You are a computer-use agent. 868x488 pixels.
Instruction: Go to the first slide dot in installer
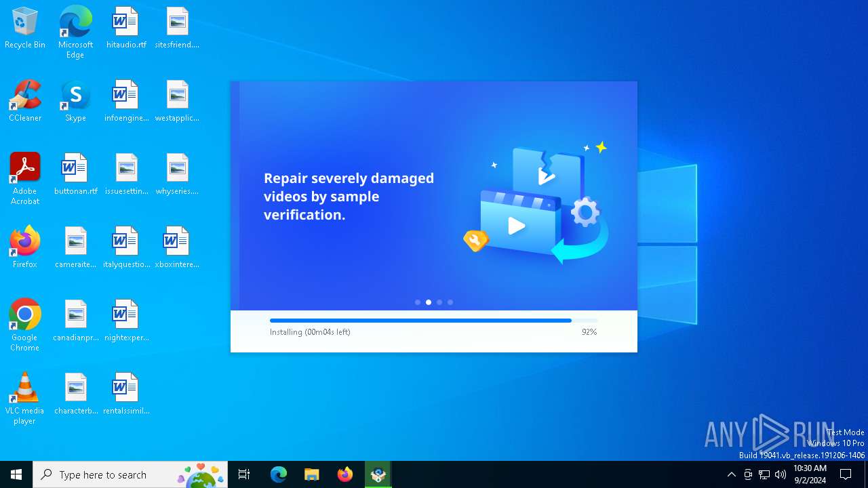(x=418, y=302)
